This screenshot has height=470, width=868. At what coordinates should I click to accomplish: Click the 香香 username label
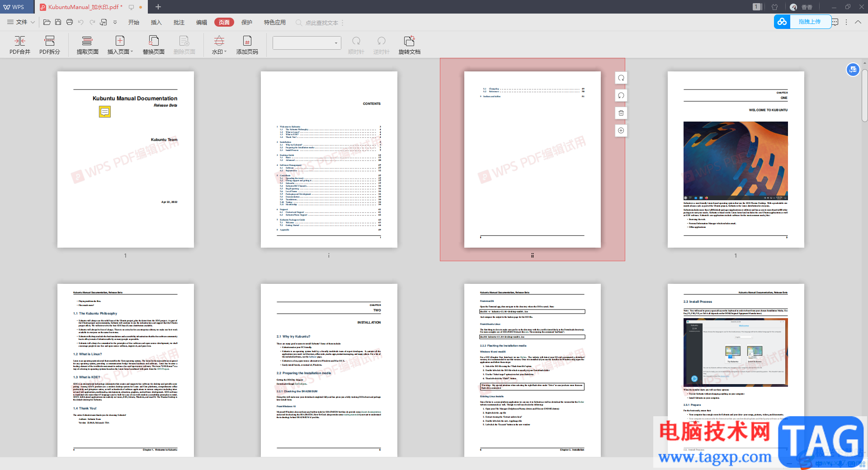807,7
